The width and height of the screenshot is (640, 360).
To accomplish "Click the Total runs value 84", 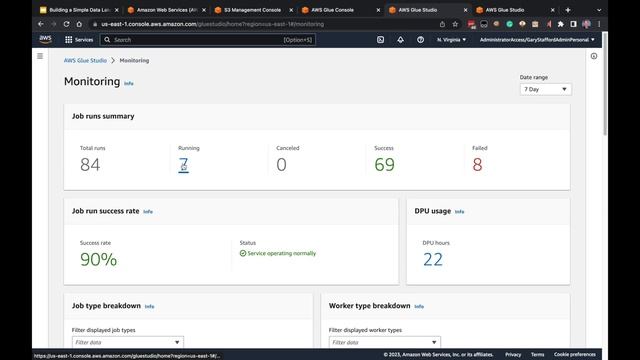I will 90,165.
